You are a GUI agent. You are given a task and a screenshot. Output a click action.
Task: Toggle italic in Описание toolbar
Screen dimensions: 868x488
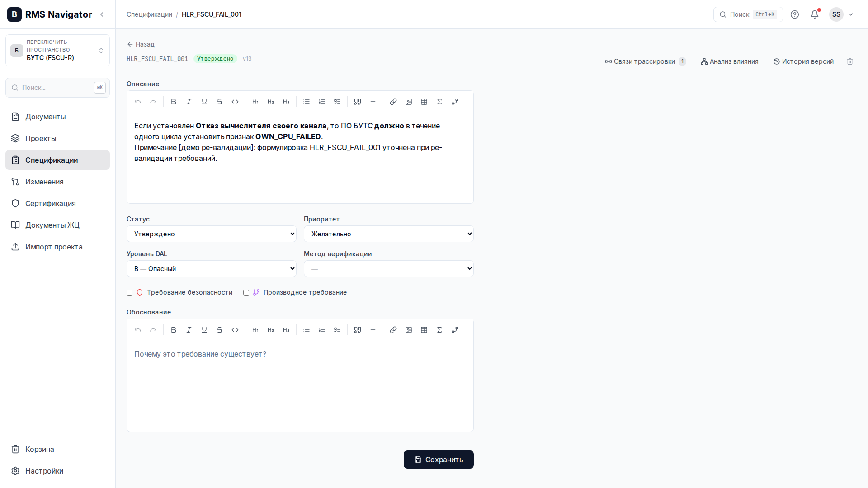click(189, 102)
